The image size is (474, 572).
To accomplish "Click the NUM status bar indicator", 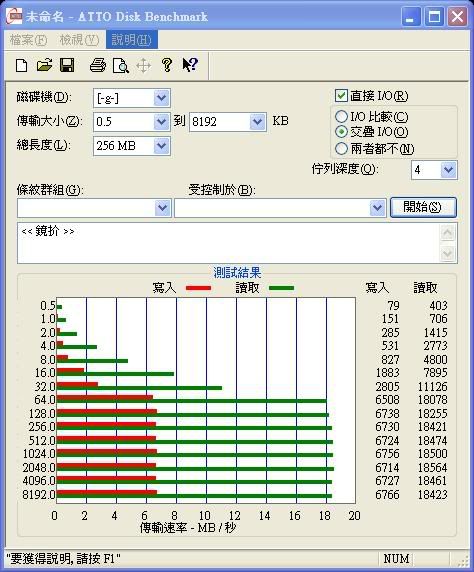I will point(396,559).
